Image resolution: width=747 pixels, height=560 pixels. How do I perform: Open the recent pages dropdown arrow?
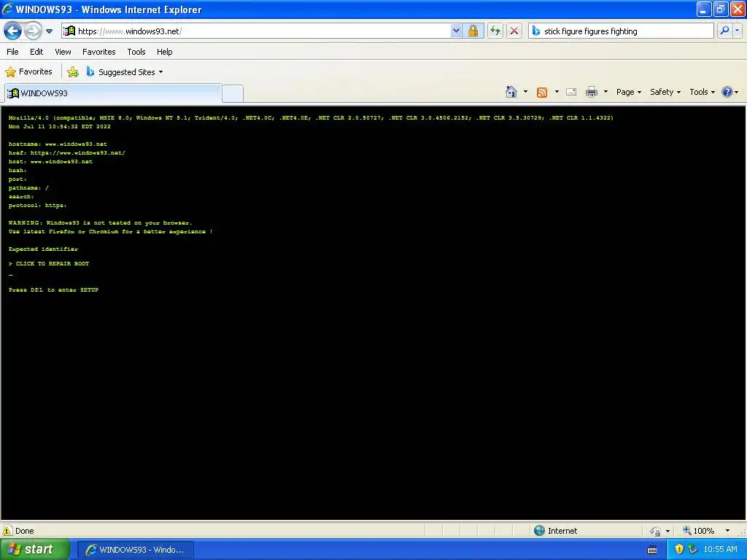(x=49, y=31)
